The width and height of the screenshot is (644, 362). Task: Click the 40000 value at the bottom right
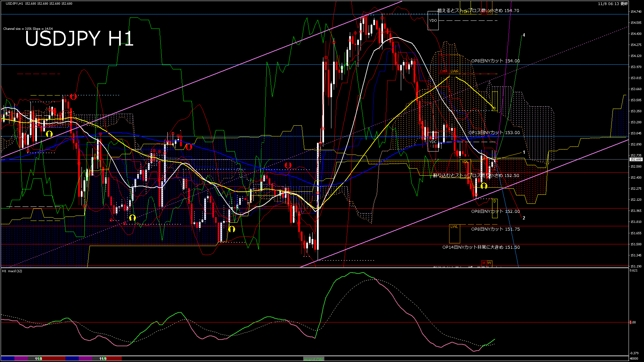(634, 359)
